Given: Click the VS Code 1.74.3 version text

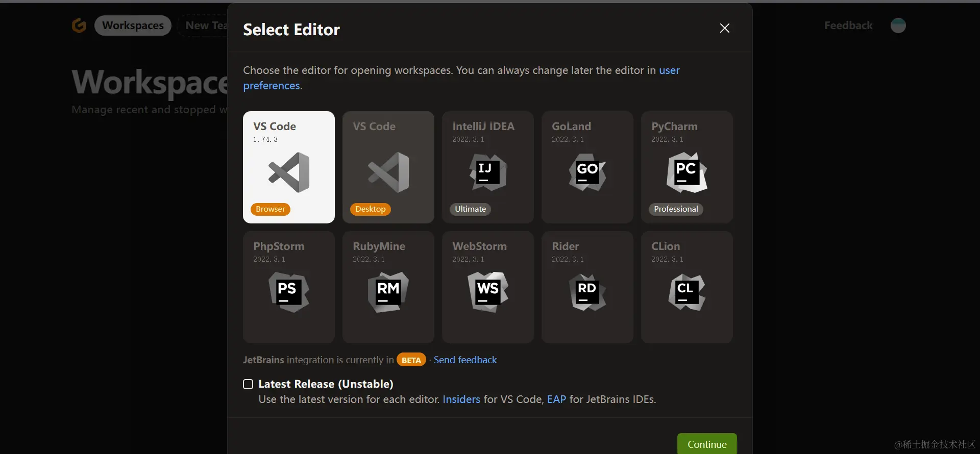Looking at the screenshot, I should tap(265, 139).
